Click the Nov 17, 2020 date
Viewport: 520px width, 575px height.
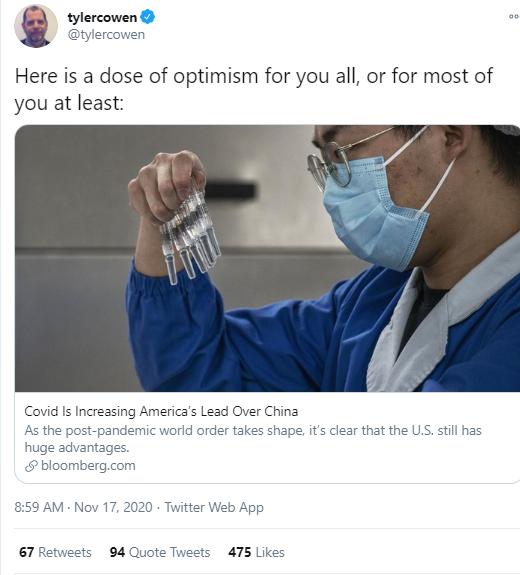pos(113,507)
